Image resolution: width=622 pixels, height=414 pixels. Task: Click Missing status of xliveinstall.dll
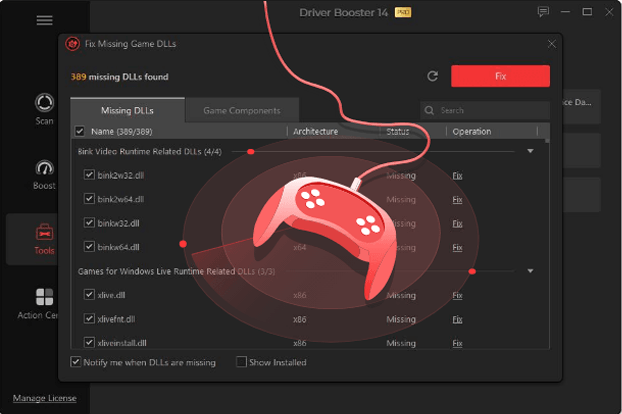(401, 343)
